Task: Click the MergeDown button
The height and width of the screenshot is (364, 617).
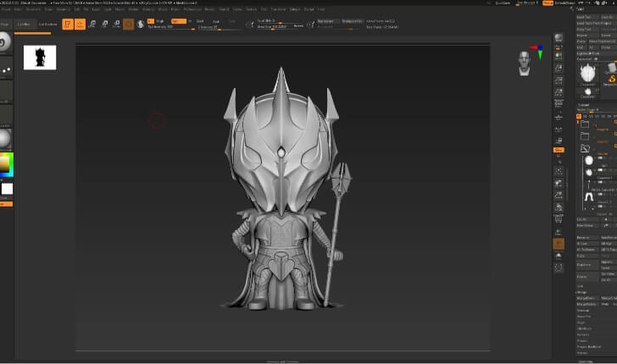Action: tap(586, 298)
